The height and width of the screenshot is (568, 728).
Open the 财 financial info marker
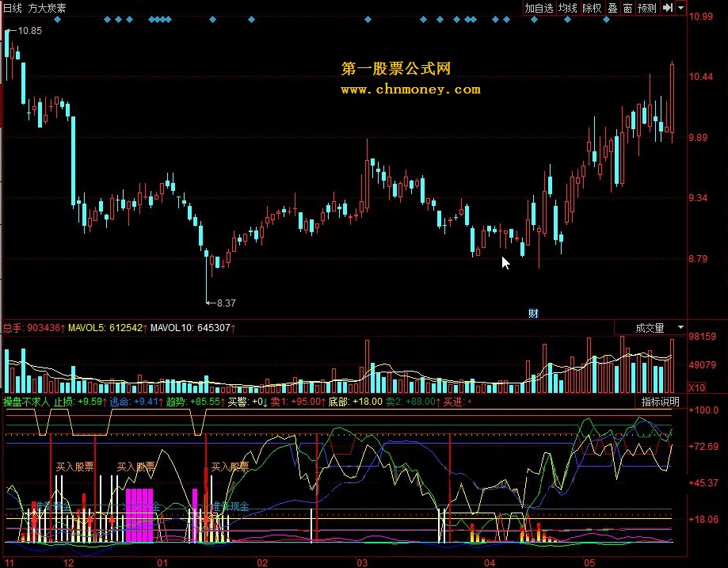point(533,314)
